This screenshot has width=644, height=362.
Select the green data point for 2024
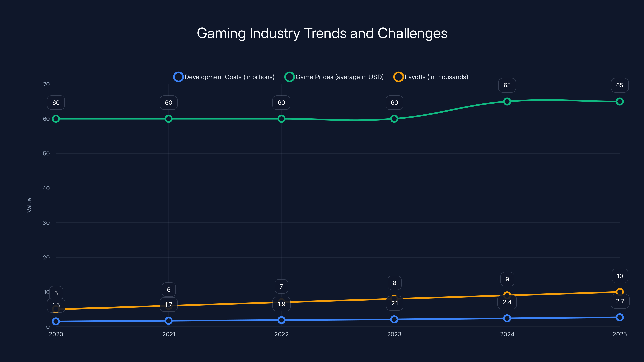click(x=507, y=101)
